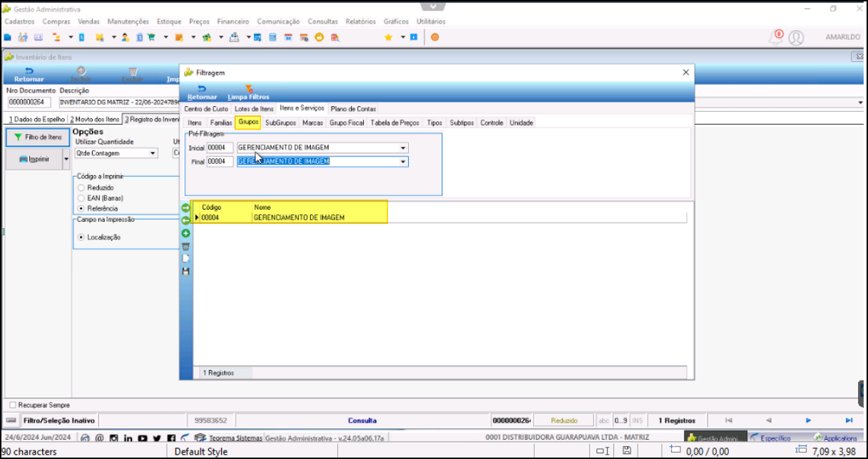
Task: Expand the dropdown arrow beside the star icon
Action: click(402, 37)
